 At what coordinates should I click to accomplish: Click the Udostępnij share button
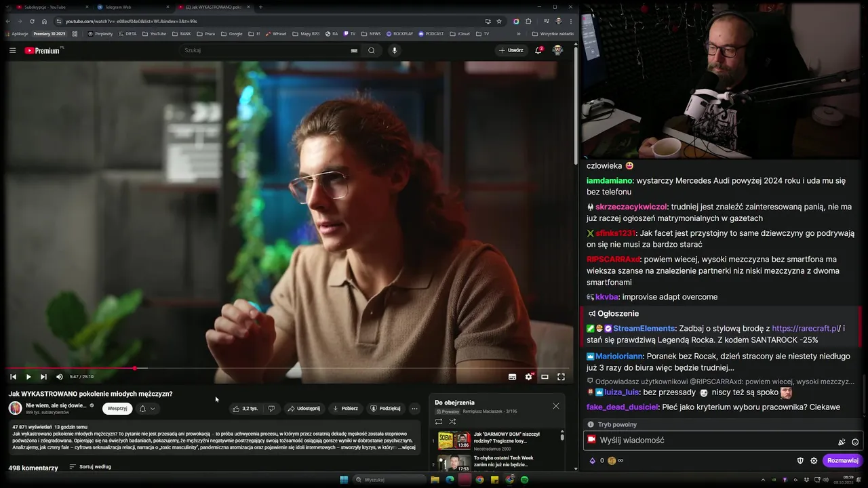[304, 409]
